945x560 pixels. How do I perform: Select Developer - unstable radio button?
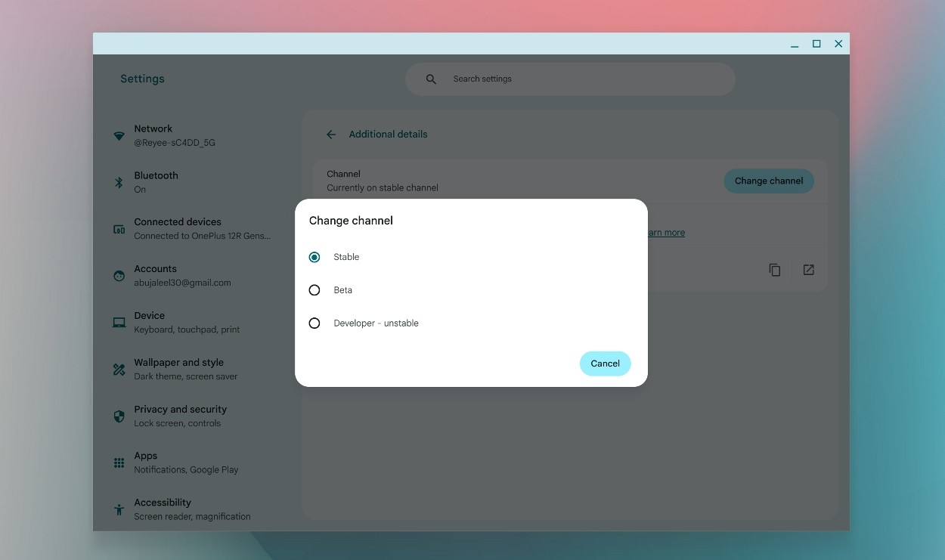(314, 323)
